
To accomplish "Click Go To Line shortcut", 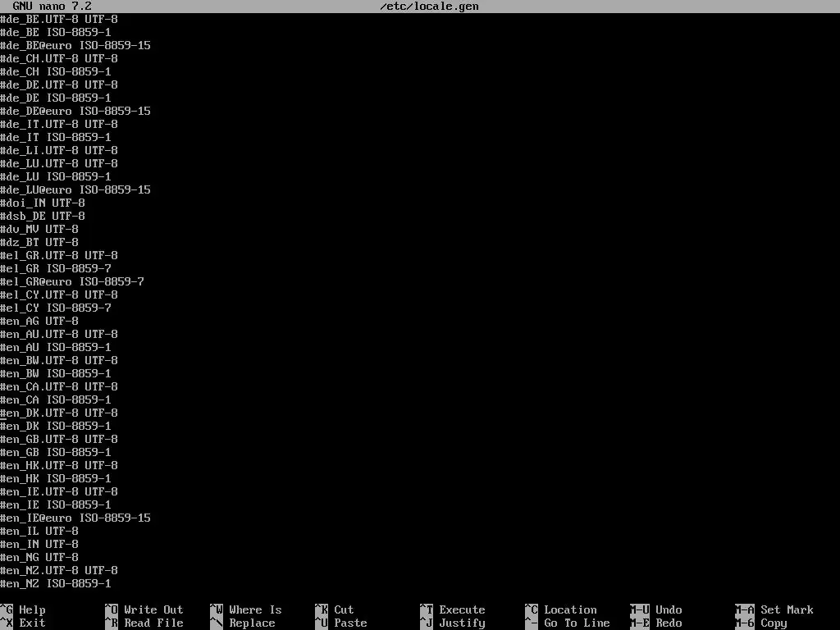I will 577,623.
